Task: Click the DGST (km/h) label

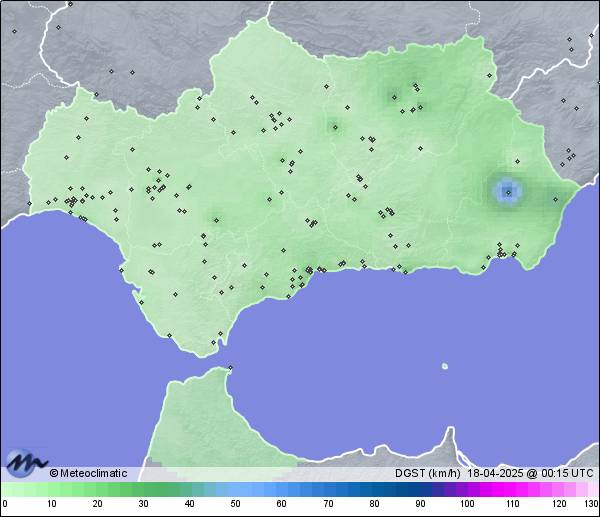Action: [x=426, y=473]
